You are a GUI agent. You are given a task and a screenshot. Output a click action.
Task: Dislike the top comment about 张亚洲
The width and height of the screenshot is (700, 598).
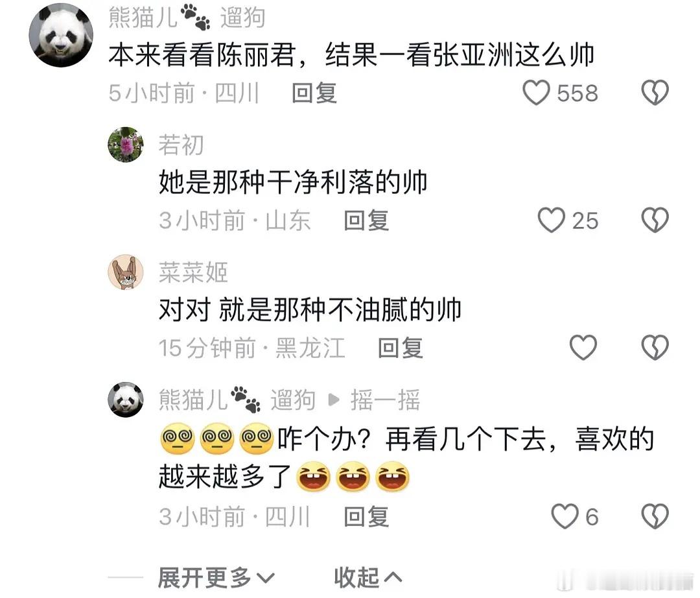pos(655,93)
